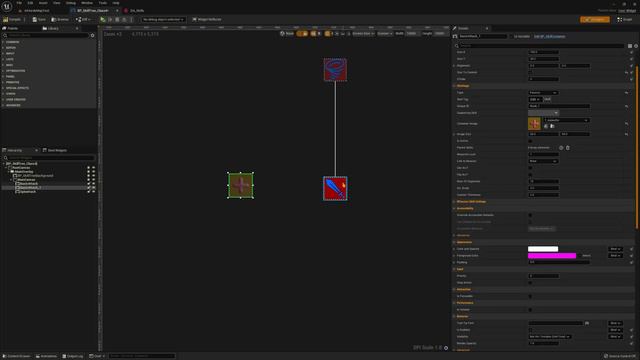Toggle the Is Focusable checkbox
This screenshot has height=360, width=640.
[x=530, y=296]
